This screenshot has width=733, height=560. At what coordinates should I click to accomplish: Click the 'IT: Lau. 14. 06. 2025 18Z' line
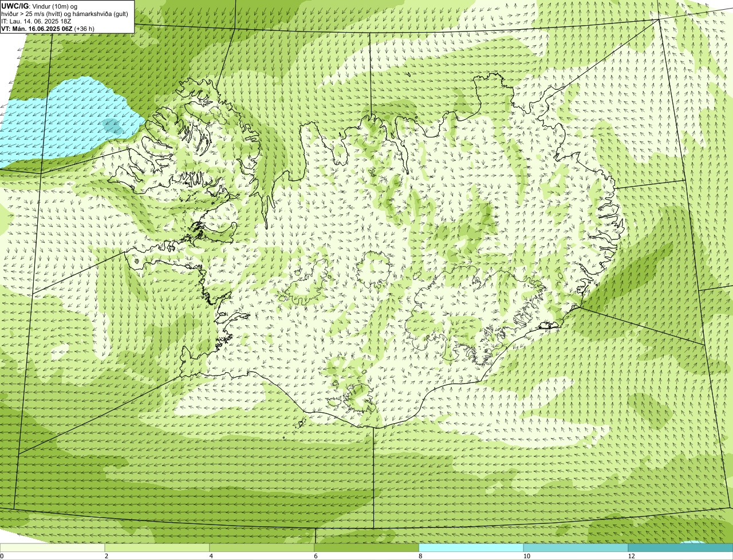pos(37,21)
